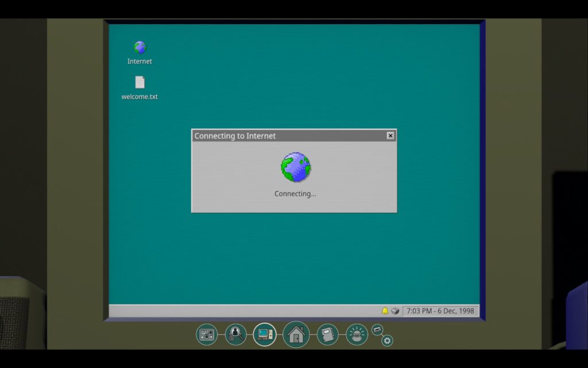This screenshot has width=588, height=368.
Task: Open the cassette tape icon
Action: [377, 329]
